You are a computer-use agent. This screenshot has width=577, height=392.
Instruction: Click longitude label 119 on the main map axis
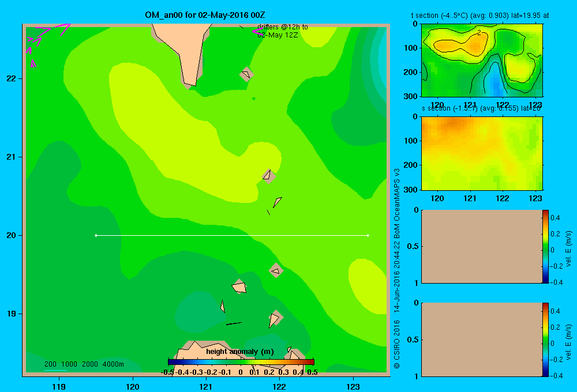tap(59, 386)
